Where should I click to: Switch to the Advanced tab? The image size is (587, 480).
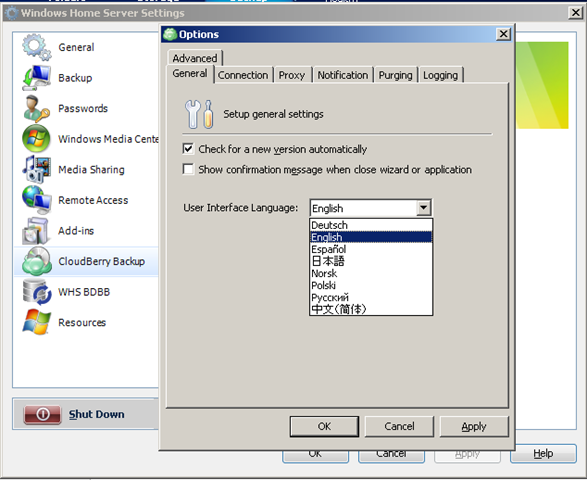pyautogui.click(x=195, y=58)
